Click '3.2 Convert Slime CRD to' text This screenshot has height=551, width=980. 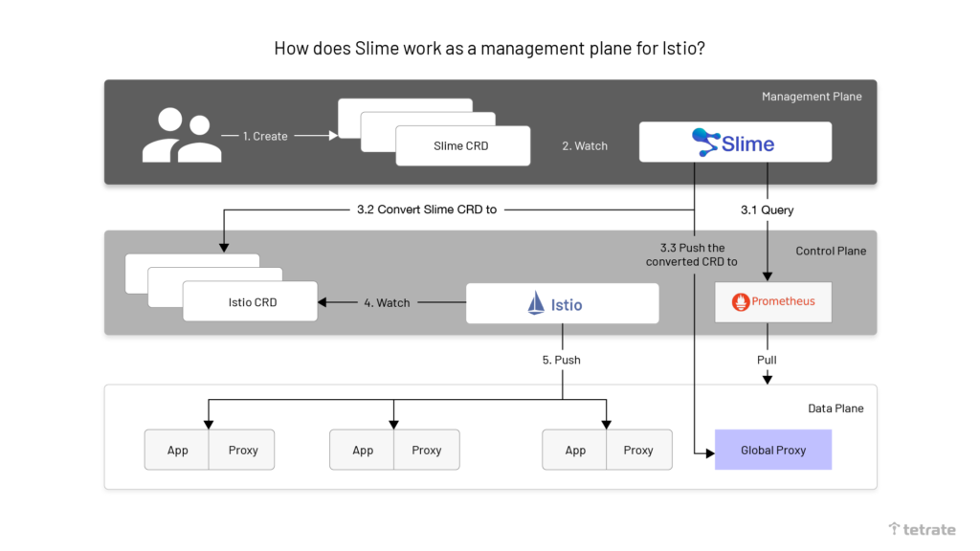pyautogui.click(x=426, y=209)
